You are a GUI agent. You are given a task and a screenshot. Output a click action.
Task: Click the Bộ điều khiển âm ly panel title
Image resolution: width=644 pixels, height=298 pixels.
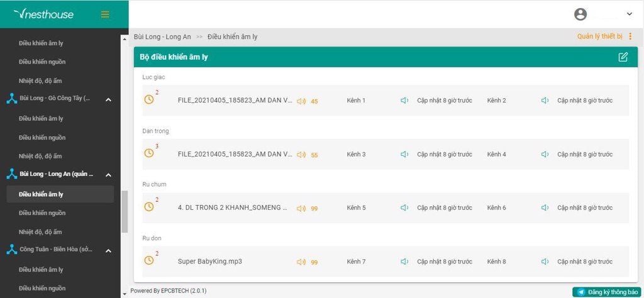click(174, 57)
